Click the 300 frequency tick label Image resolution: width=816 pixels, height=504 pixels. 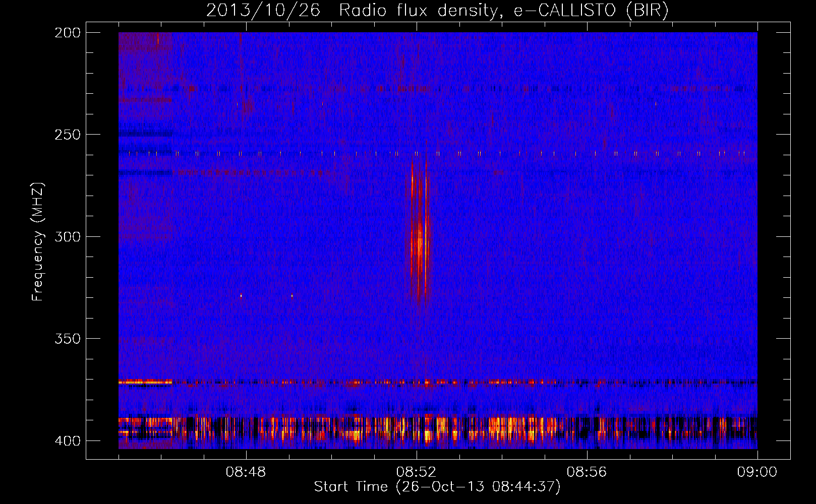68,236
